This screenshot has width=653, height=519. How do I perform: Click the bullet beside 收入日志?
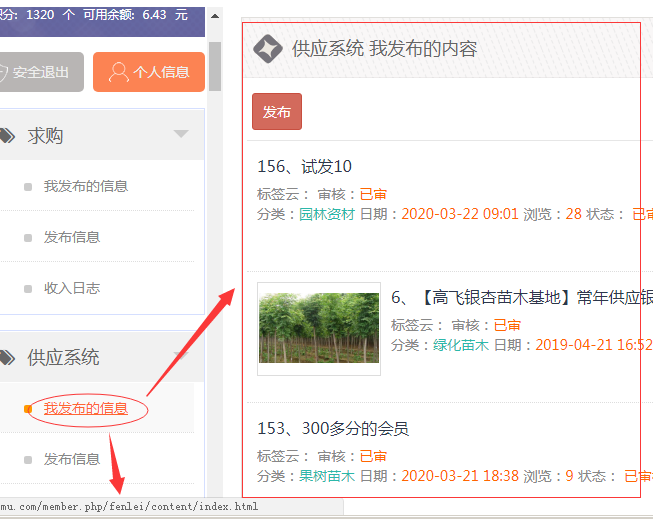pyautogui.click(x=28, y=289)
